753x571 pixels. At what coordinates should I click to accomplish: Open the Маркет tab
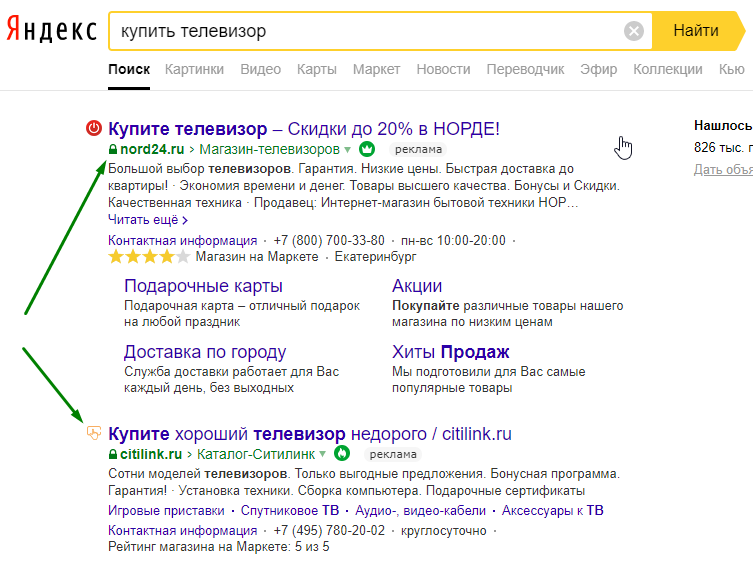pos(376,69)
